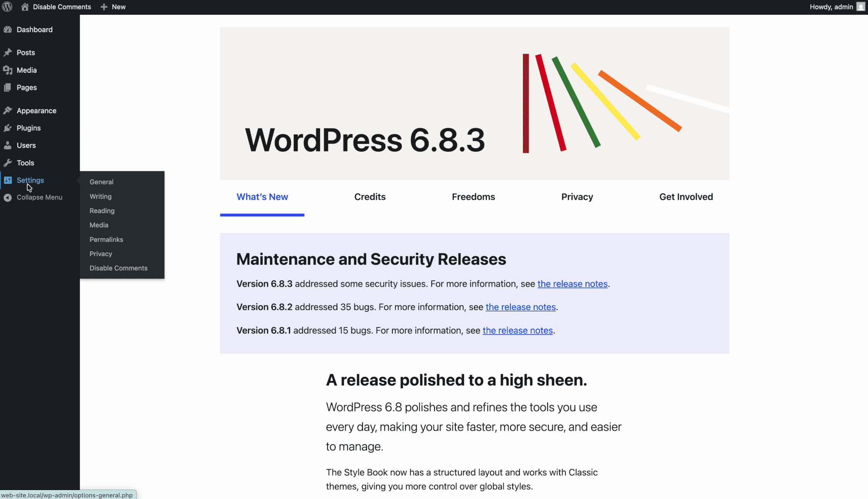The height and width of the screenshot is (499, 868).
Task: Collapse the admin sidebar menu
Action: pyautogui.click(x=39, y=197)
